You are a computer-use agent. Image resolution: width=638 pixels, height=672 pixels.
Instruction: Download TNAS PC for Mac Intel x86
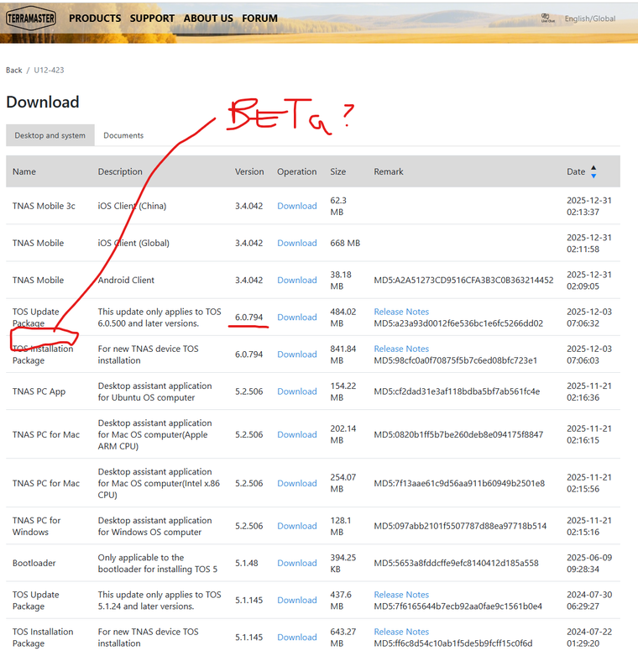point(296,483)
